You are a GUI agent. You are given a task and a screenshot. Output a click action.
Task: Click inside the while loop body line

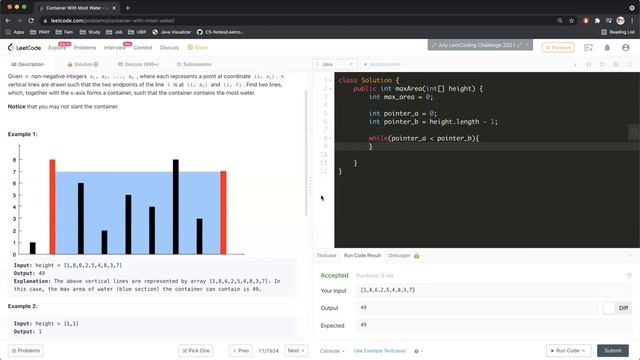(487, 147)
